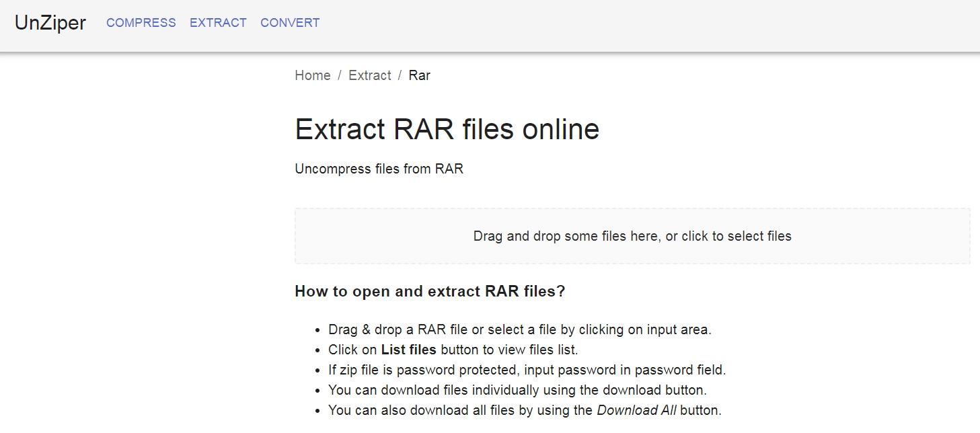Go back to Extract options via breadcrumb
The image size is (980, 433).
pyautogui.click(x=369, y=75)
